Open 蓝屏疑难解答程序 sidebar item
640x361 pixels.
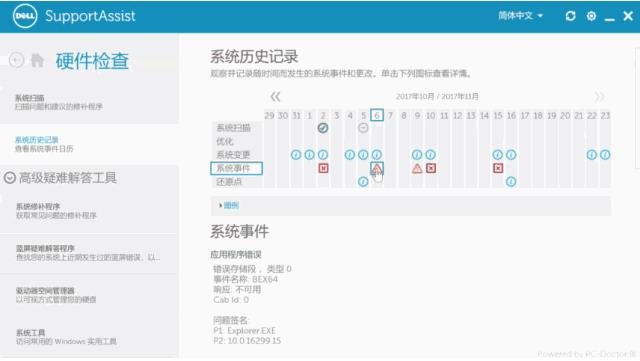89,253
